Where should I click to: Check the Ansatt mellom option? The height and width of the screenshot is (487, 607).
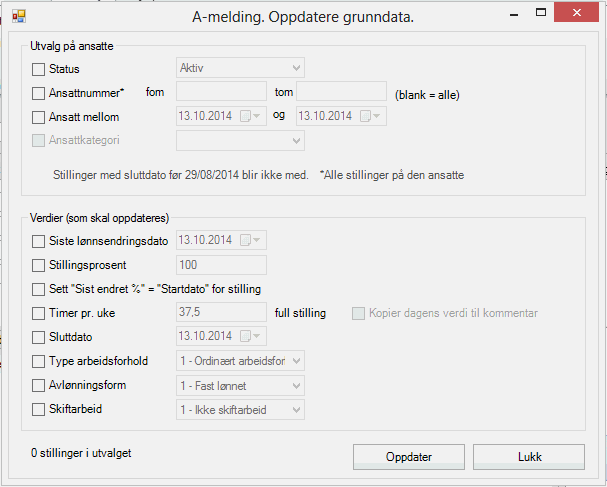[x=39, y=117]
